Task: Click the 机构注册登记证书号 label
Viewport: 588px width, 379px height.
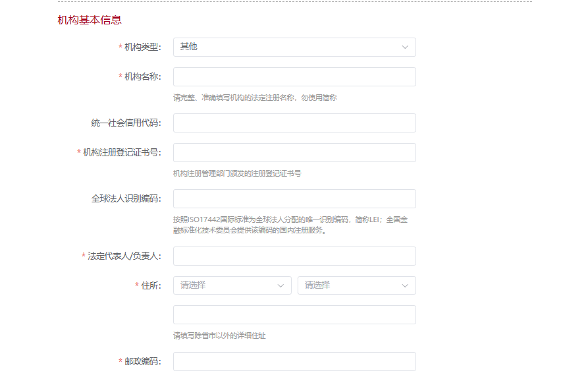Action: click(x=122, y=152)
